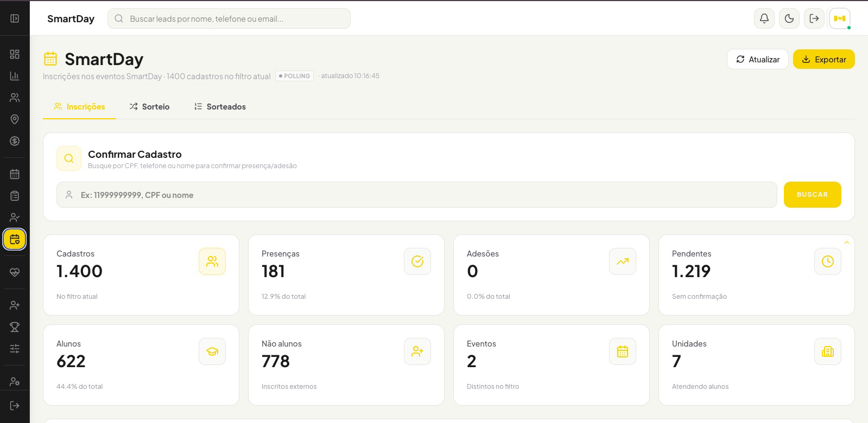Viewport: 868px width, 423px height.
Task: Click the POLLING status badge
Action: 294,76
